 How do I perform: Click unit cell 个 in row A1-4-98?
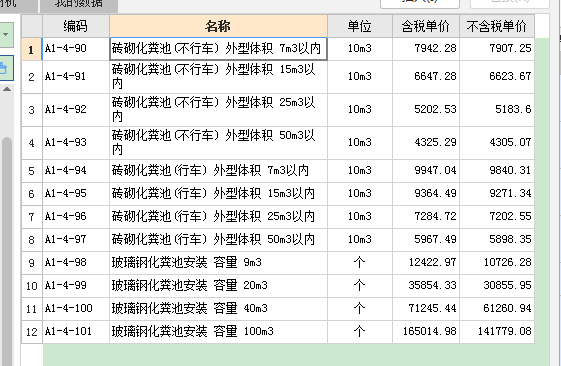coord(360,263)
